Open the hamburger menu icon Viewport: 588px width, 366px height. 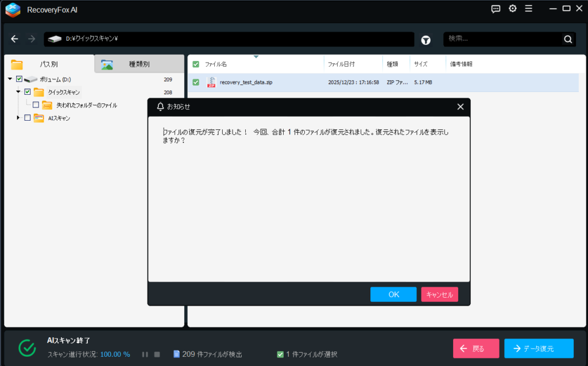coord(528,9)
